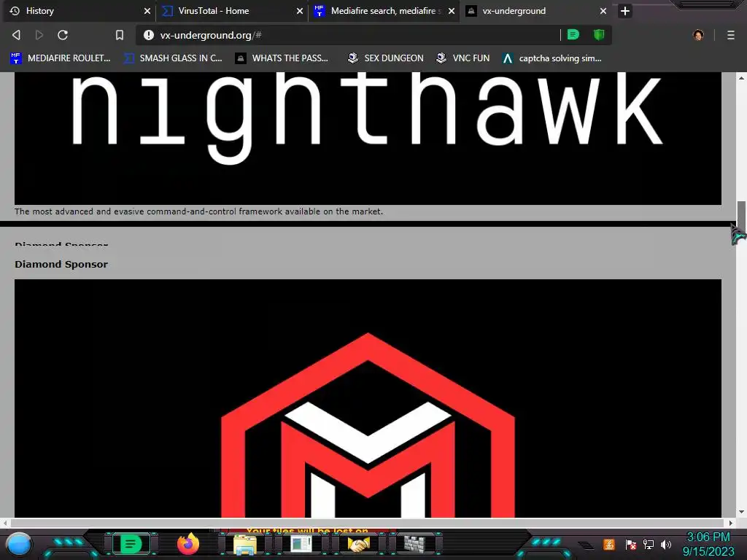Select the vx-underground tab
Screen dimensions: 747x560
tap(536, 11)
